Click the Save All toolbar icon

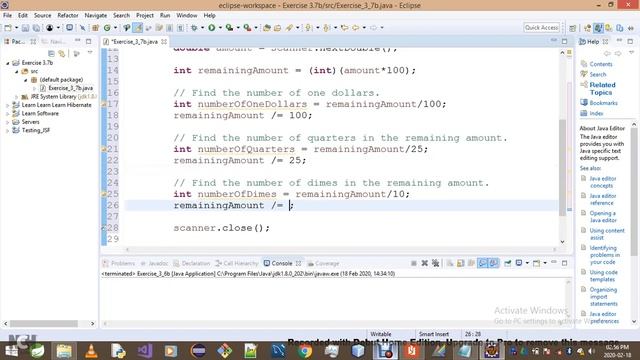[x=36, y=28]
